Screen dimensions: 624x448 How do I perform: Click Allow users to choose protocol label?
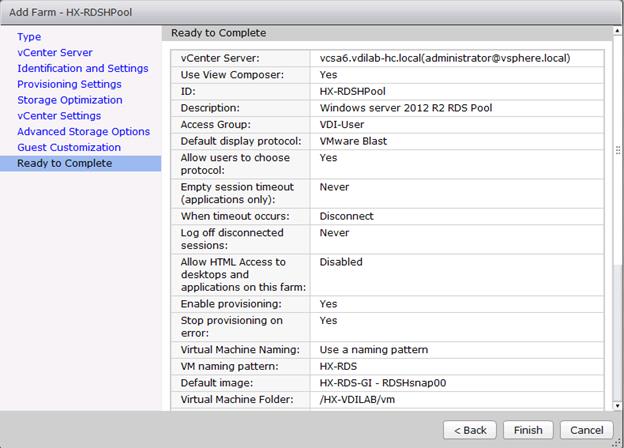coord(235,164)
